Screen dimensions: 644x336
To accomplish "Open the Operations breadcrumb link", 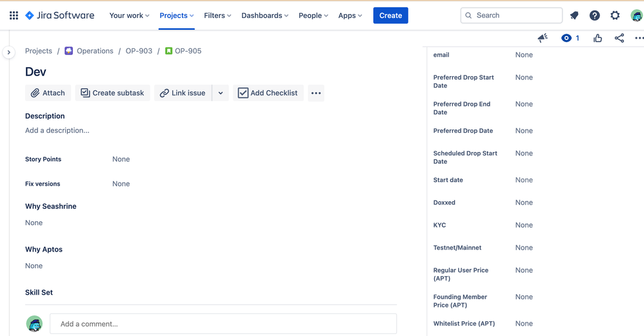I will [95, 51].
